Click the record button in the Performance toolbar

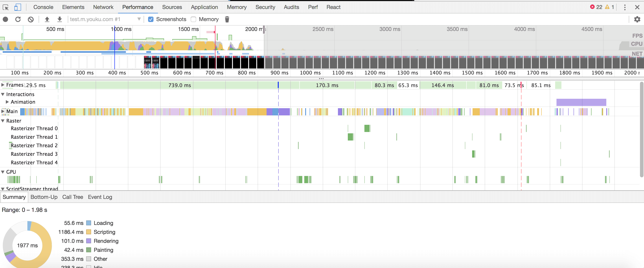pyautogui.click(x=6, y=19)
